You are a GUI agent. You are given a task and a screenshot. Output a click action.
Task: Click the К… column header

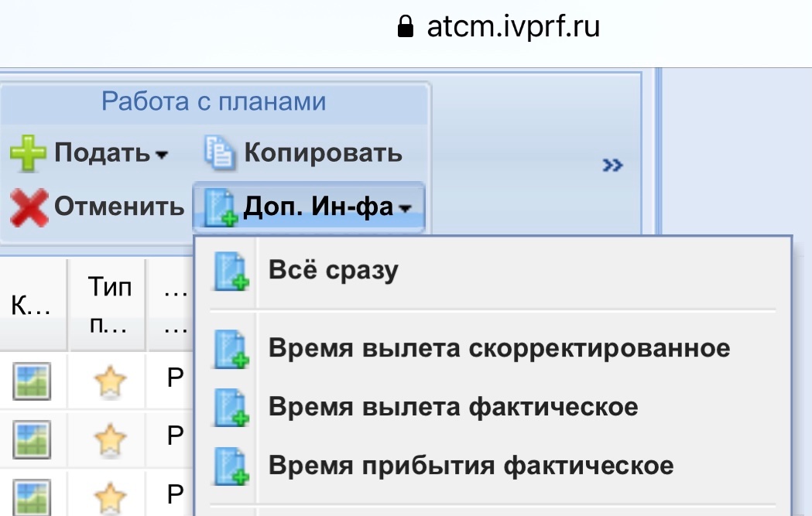pyautogui.click(x=31, y=307)
